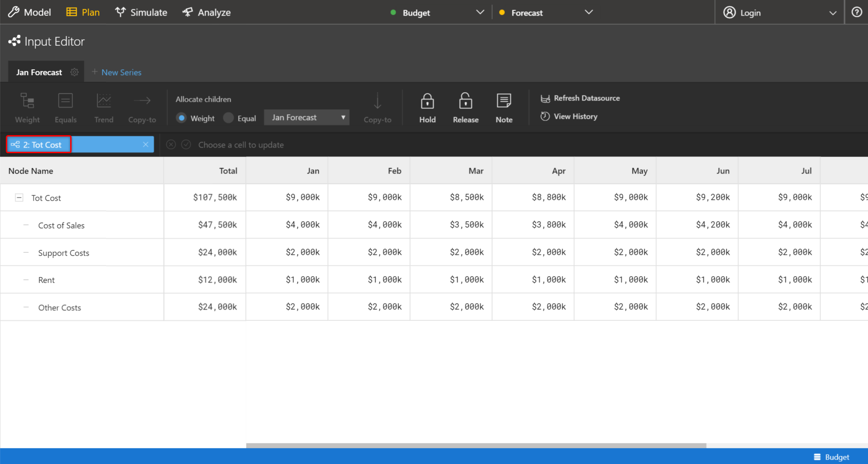Image resolution: width=868 pixels, height=464 pixels.
Task: Click Rent total $12,000k cell
Action: (x=205, y=279)
